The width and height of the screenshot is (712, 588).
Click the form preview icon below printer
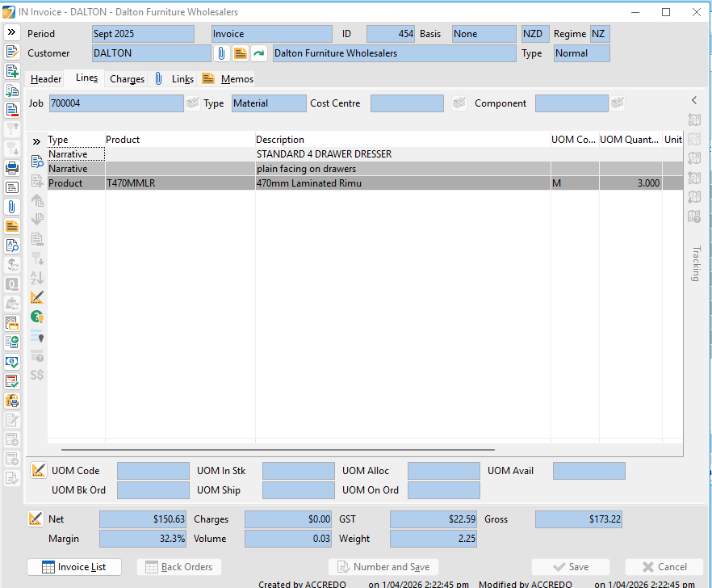pyautogui.click(x=12, y=187)
